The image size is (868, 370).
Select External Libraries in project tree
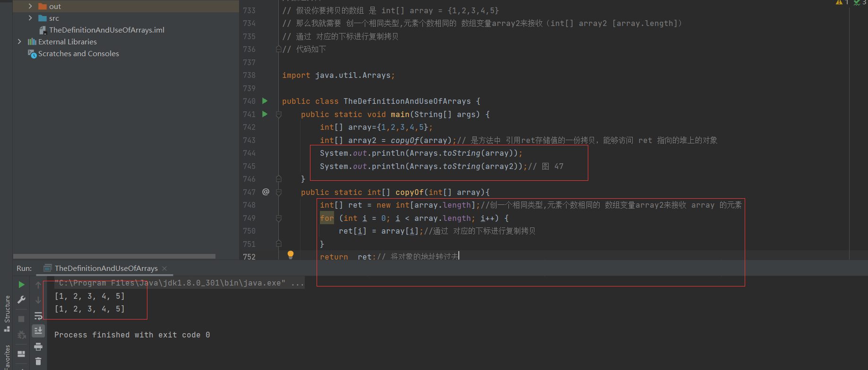click(x=67, y=42)
